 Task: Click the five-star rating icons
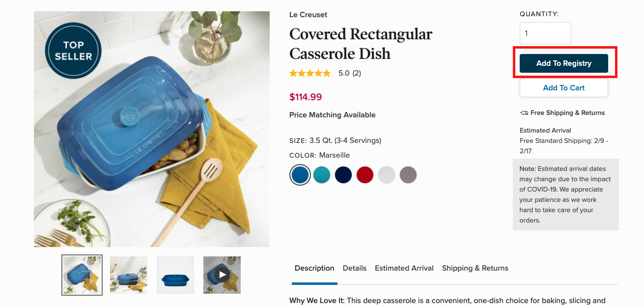point(310,73)
